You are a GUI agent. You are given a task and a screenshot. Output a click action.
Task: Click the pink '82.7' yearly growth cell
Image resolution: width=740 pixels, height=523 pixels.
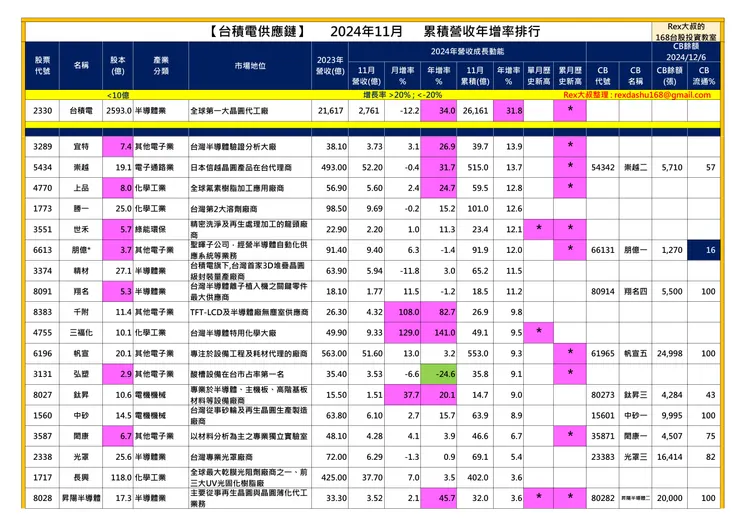pyautogui.click(x=438, y=312)
